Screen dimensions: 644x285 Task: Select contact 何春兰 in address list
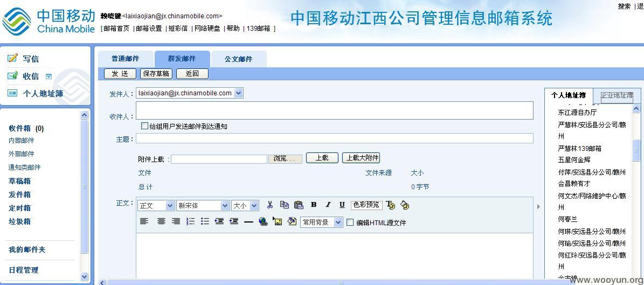pos(567,219)
